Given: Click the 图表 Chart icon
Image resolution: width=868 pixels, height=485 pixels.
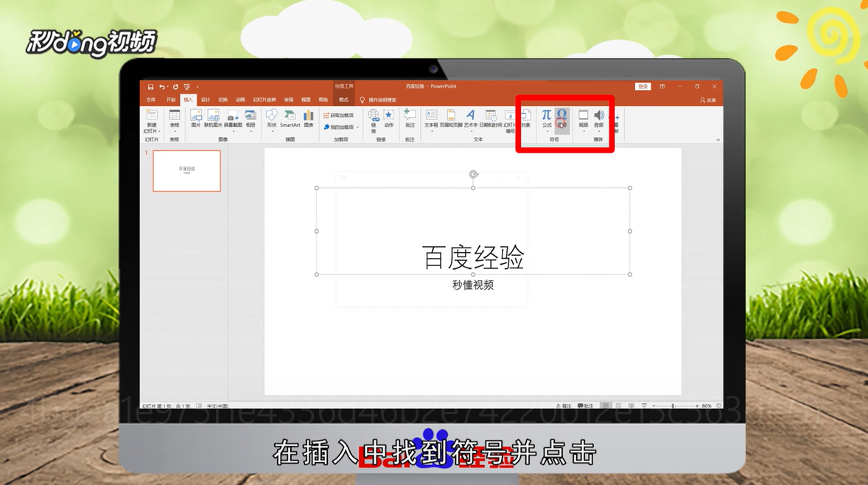Looking at the screenshot, I should [309, 118].
